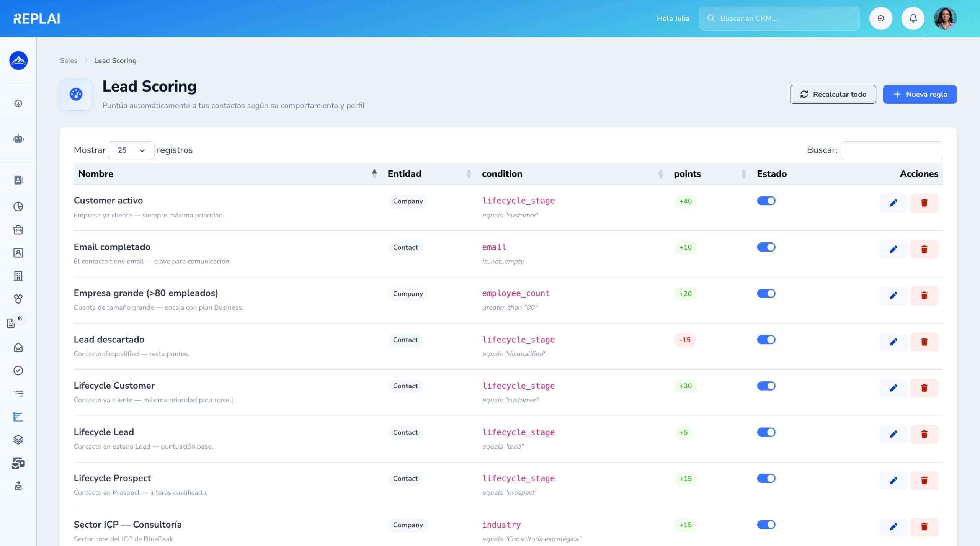Delete the Email completado rule
Image resolution: width=980 pixels, height=546 pixels.
[924, 249]
